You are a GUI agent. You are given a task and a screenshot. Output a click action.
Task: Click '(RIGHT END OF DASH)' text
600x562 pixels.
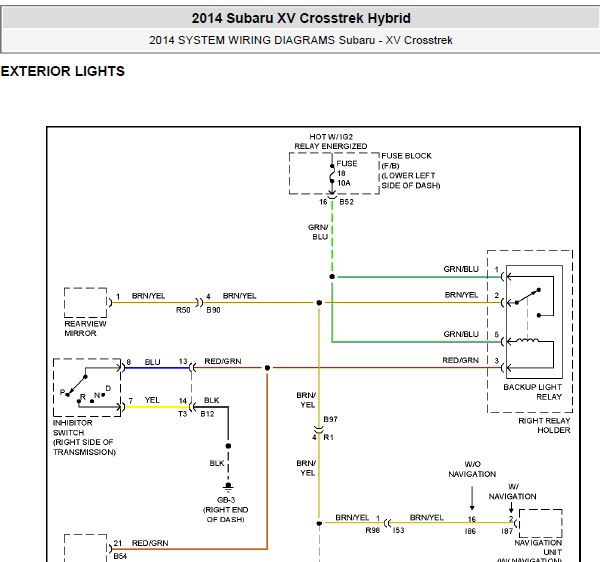point(225,515)
